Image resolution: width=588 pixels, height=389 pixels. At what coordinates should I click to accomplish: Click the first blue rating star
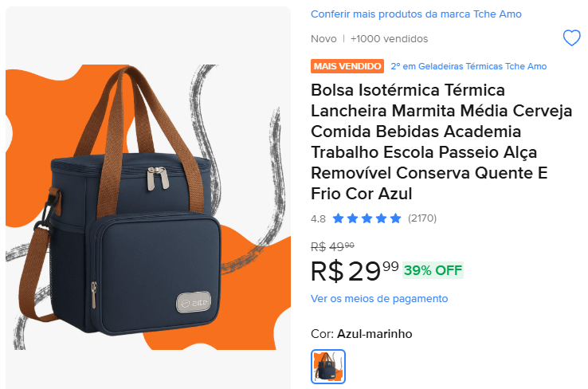[x=339, y=218]
